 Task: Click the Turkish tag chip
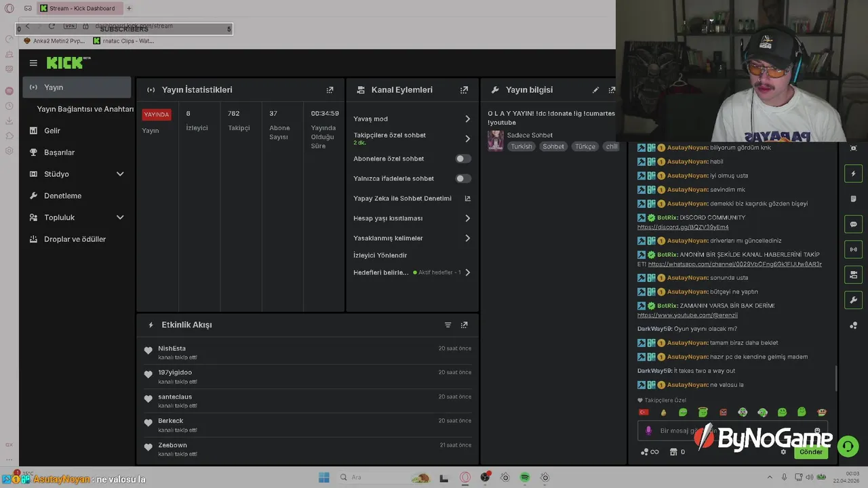(521, 146)
